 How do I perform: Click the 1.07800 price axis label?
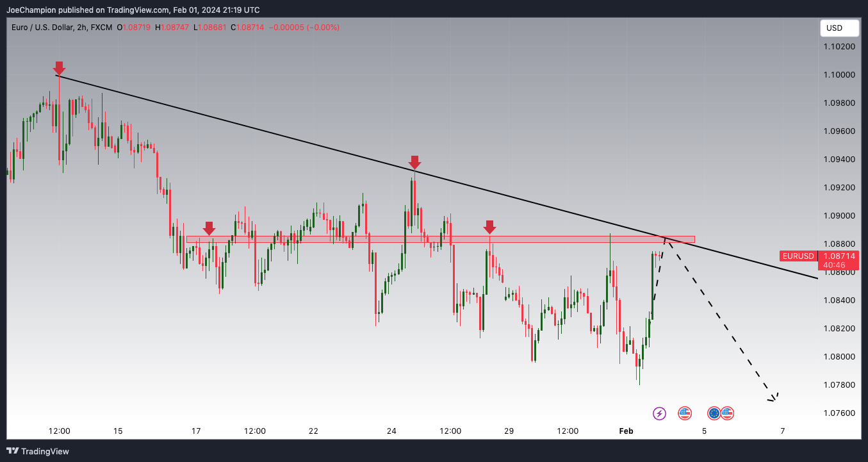(839, 385)
